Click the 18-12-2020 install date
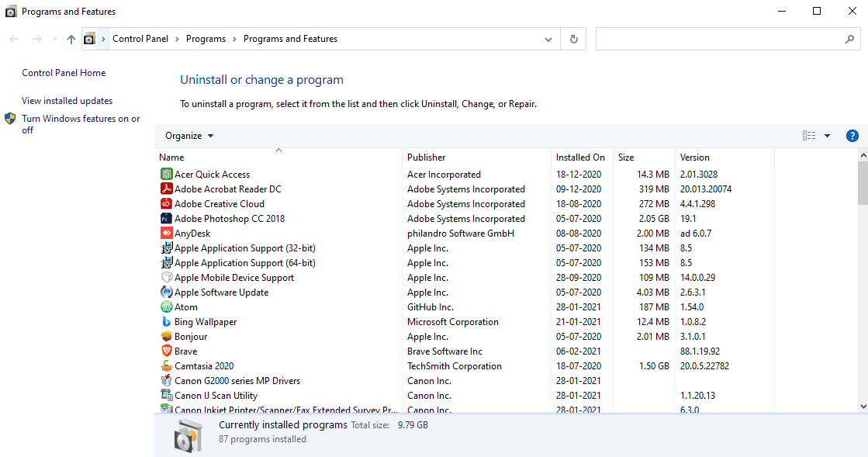The height and width of the screenshot is (457, 868). (x=579, y=175)
